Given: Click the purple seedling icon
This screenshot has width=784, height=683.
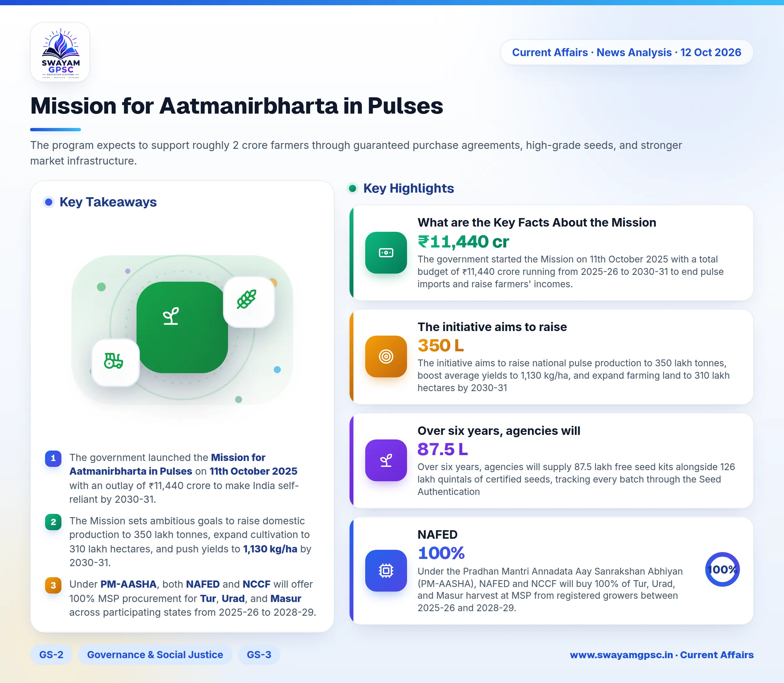Looking at the screenshot, I should pos(386,460).
